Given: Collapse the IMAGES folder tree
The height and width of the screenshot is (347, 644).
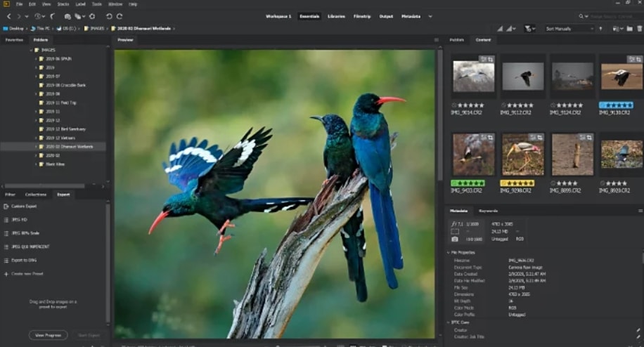Looking at the screenshot, I should click(x=31, y=50).
